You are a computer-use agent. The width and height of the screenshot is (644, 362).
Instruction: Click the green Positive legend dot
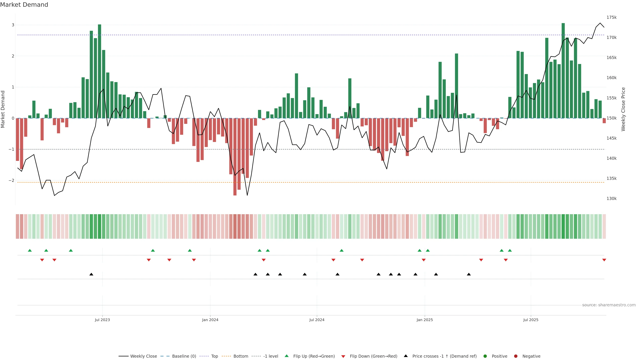pos(485,356)
